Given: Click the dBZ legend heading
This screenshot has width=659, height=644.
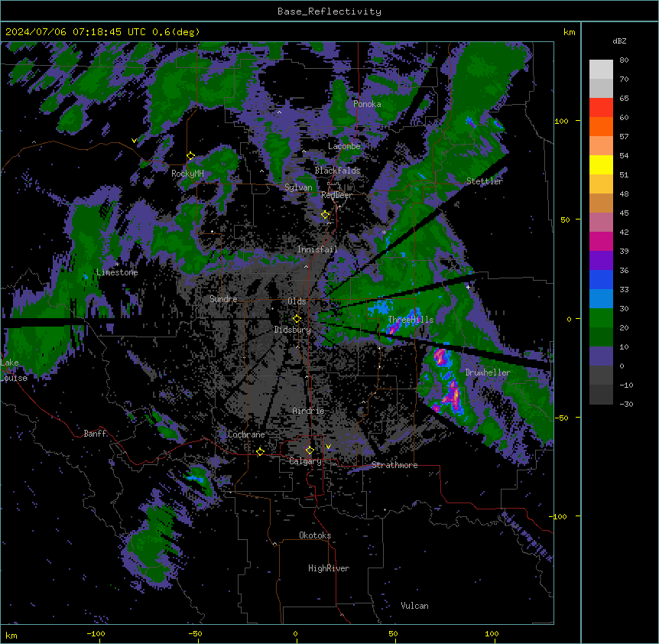Looking at the screenshot, I should coord(619,41).
